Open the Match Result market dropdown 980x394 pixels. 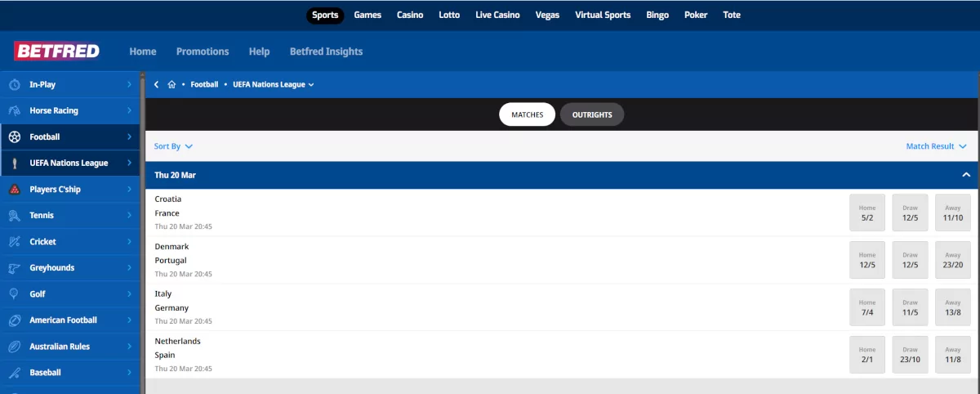pyautogui.click(x=936, y=146)
